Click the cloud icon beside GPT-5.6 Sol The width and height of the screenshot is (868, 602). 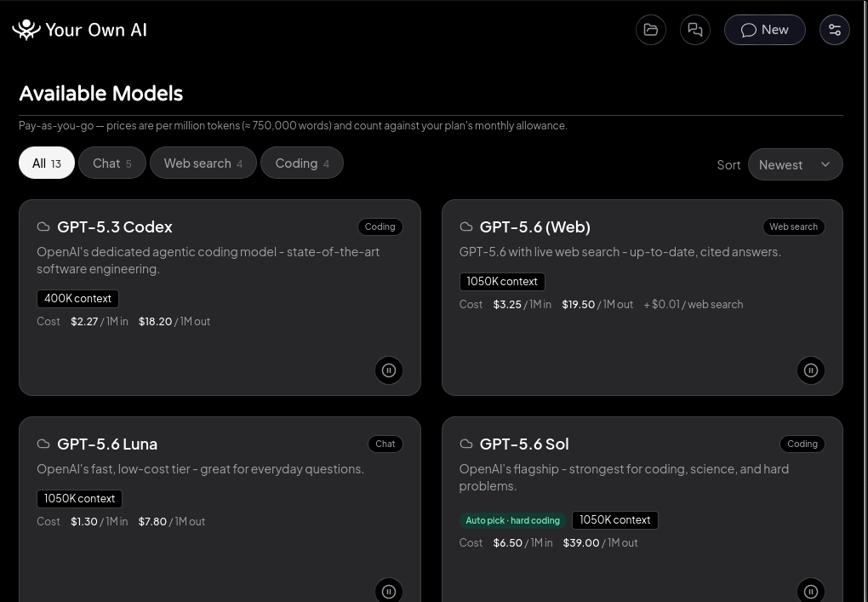[x=466, y=444]
